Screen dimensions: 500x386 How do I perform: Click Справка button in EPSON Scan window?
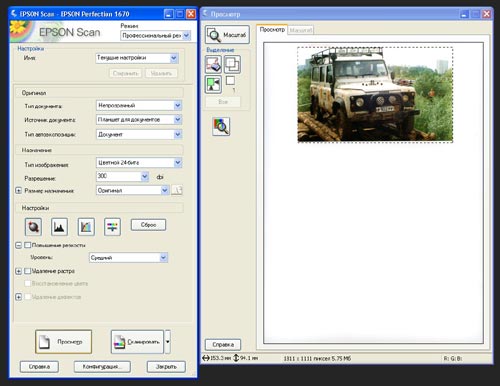click(39, 367)
